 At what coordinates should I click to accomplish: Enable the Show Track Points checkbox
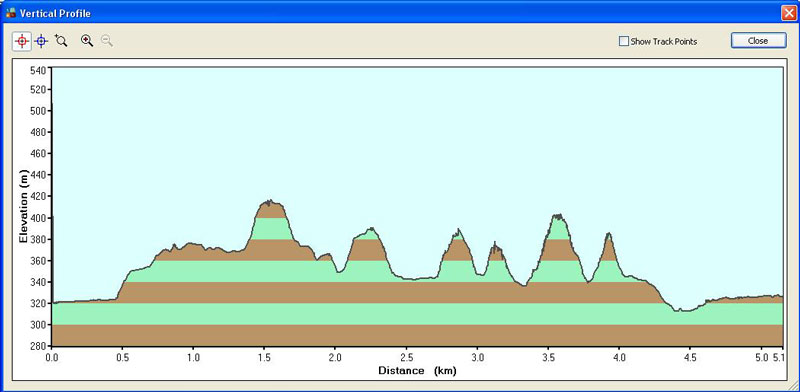pyautogui.click(x=623, y=41)
